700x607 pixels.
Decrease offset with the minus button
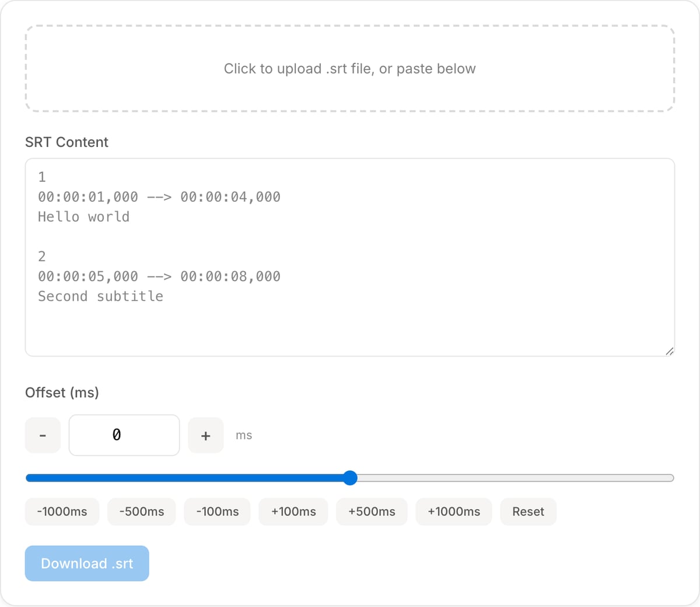point(43,435)
